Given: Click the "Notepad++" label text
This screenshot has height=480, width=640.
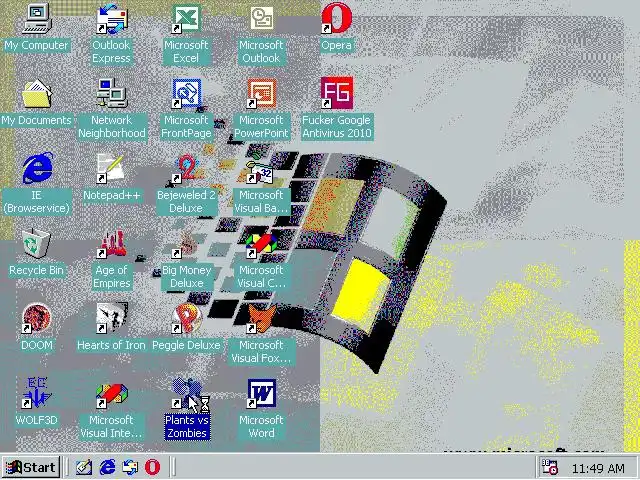Looking at the screenshot, I should [x=111, y=195].
